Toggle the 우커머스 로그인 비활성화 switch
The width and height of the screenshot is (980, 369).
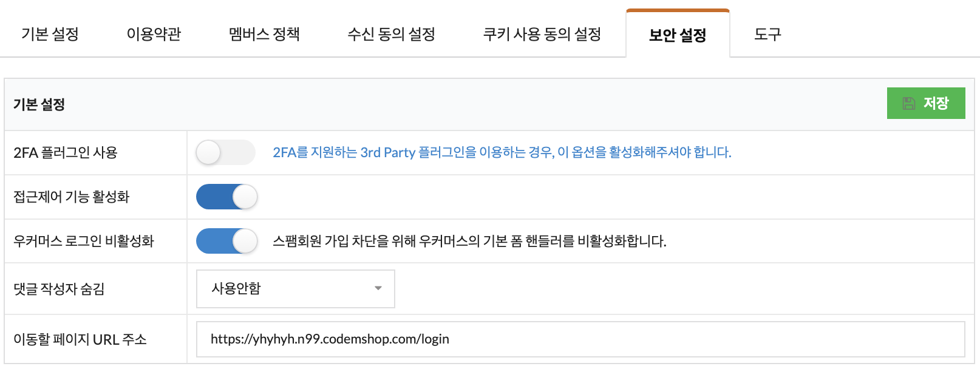pyautogui.click(x=226, y=241)
